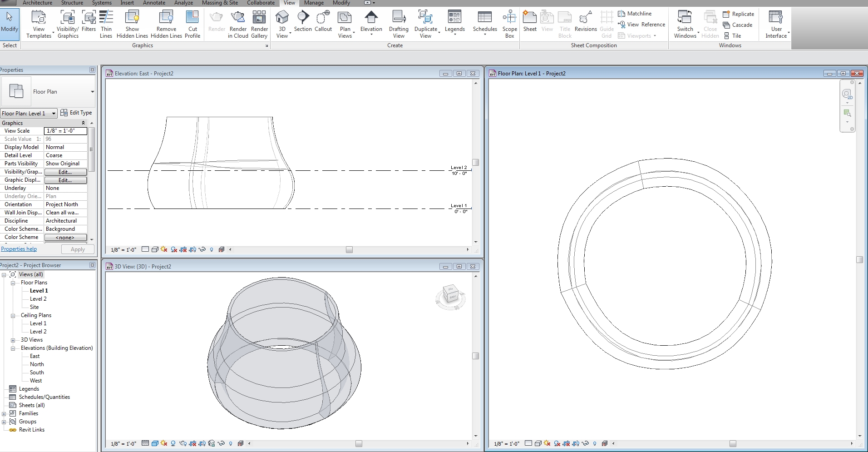Click the Edit Type button
868x452 pixels.
[76, 113]
